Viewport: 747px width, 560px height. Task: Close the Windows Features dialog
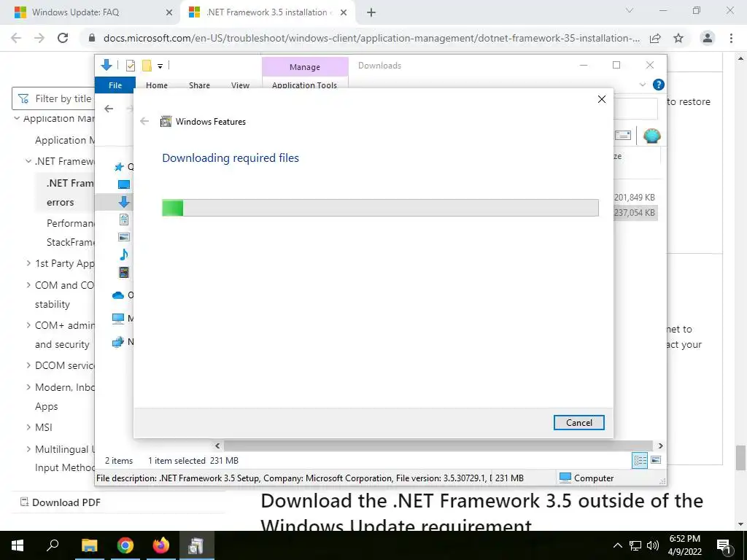(602, 99)
